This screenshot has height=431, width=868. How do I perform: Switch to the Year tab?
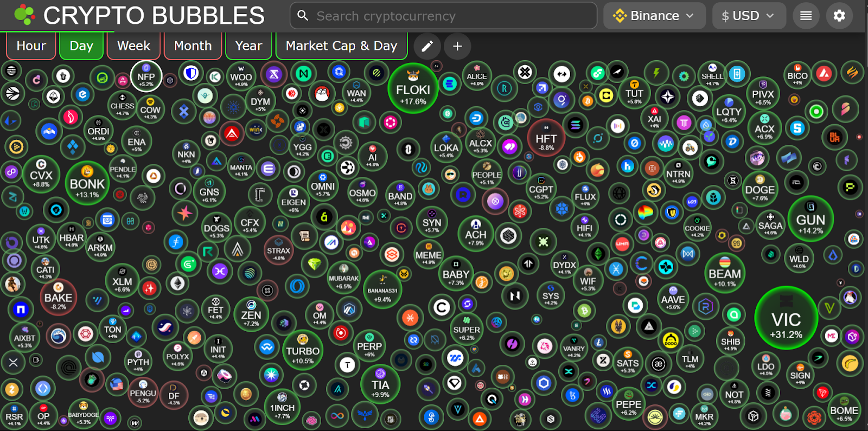coord(248,46)
